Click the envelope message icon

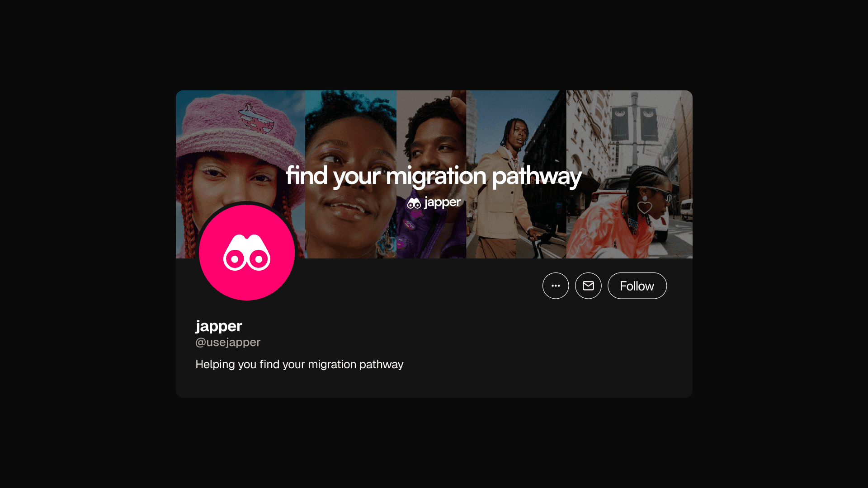click(588, 286)
